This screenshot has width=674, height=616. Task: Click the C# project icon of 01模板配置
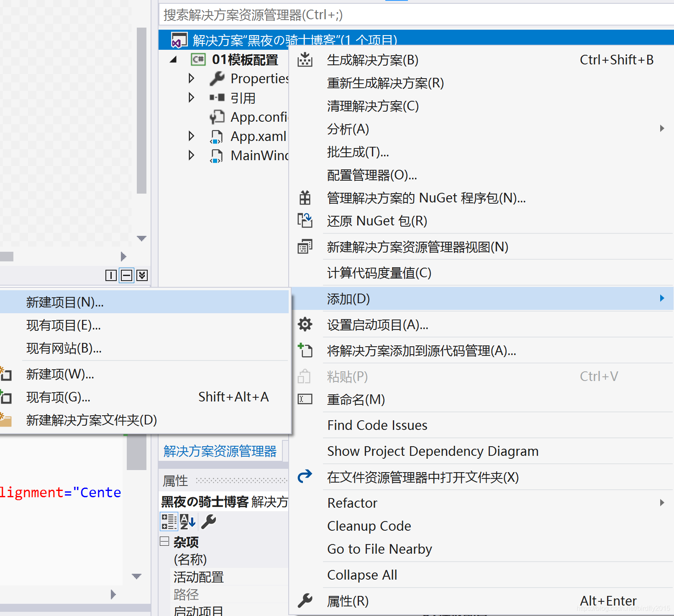point(198,59)
